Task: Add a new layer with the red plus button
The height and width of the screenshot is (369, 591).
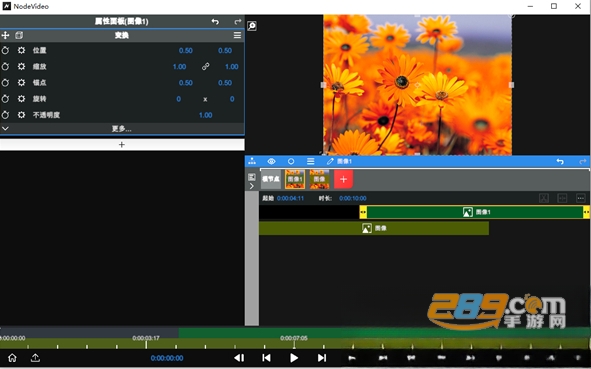Action: 343,179
